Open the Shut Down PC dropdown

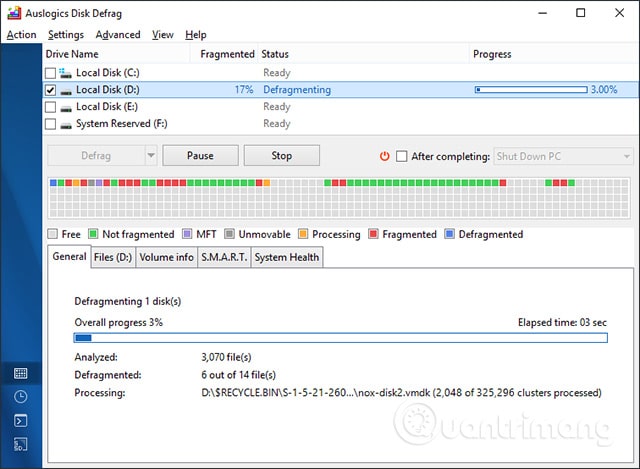[x=563, y=156]
